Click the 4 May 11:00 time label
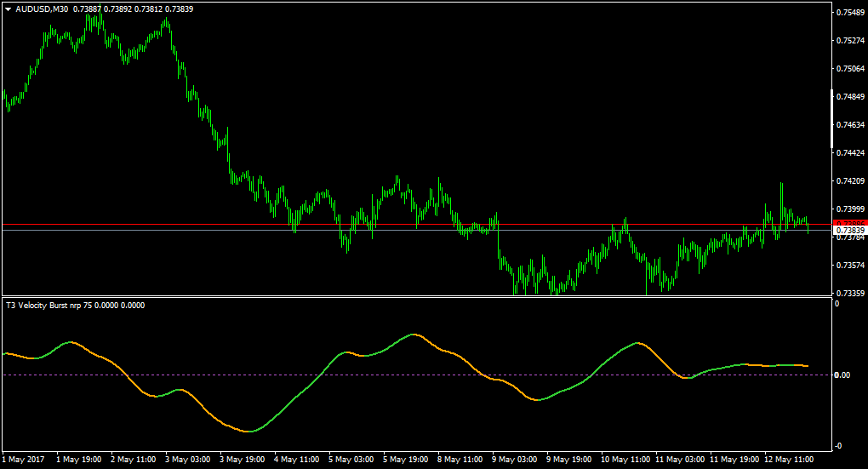Viewport: 868px width, 469px height. click(297, 459)
